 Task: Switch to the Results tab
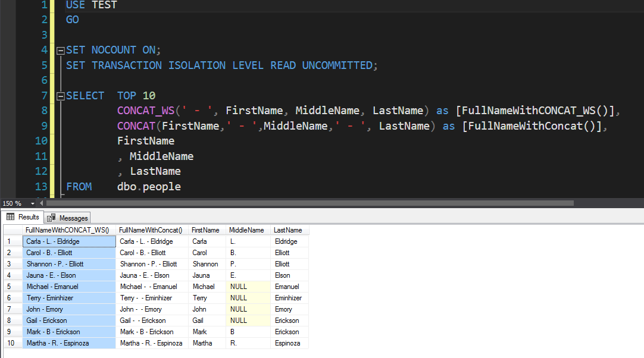tap(27, 217)
